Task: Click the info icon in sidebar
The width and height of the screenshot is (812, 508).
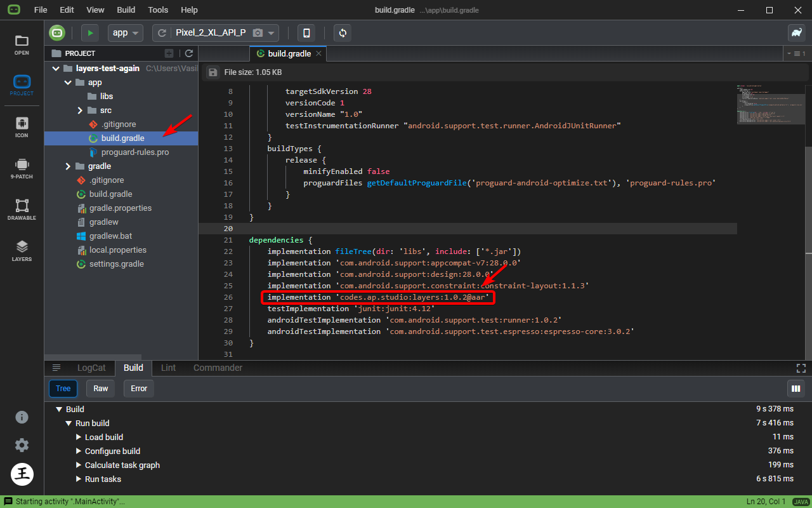Action: [x=22, y=417]
